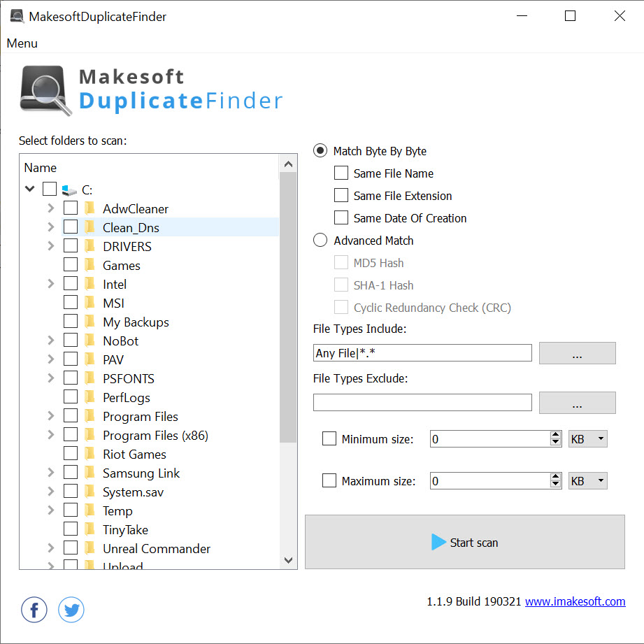Click the File Types Include text field
This screenshot has width=644, height=644.
(x=422, y=353)
